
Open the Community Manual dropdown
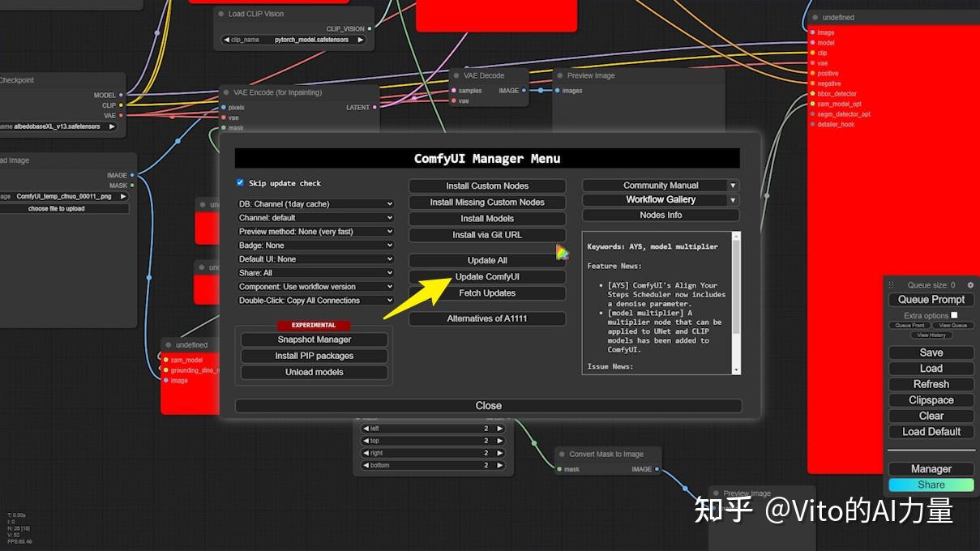tap(661, 185)
